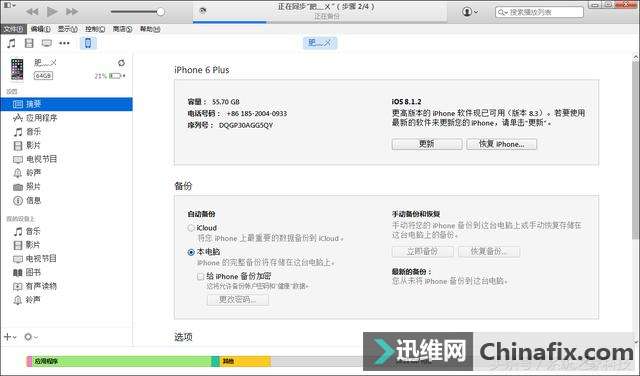Open the 商店 menu

pyautogui.click(x=122, y=29)
